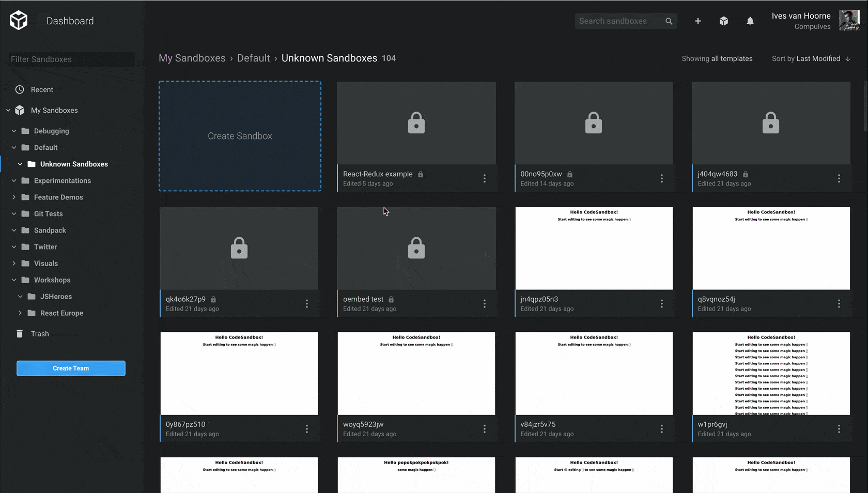
Task: Open the kebab menu on oembed test sandbox
Action: pos(484,304)
